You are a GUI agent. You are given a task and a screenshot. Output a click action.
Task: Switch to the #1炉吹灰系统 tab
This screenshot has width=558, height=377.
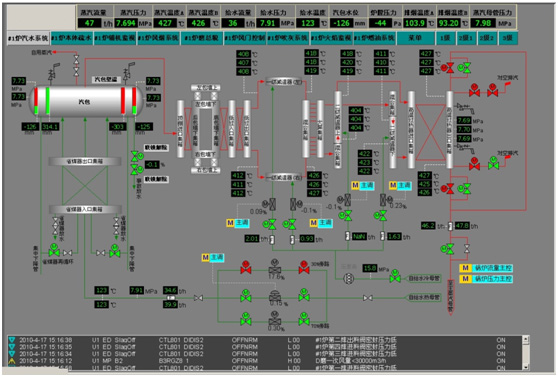[x=288, y=38]
